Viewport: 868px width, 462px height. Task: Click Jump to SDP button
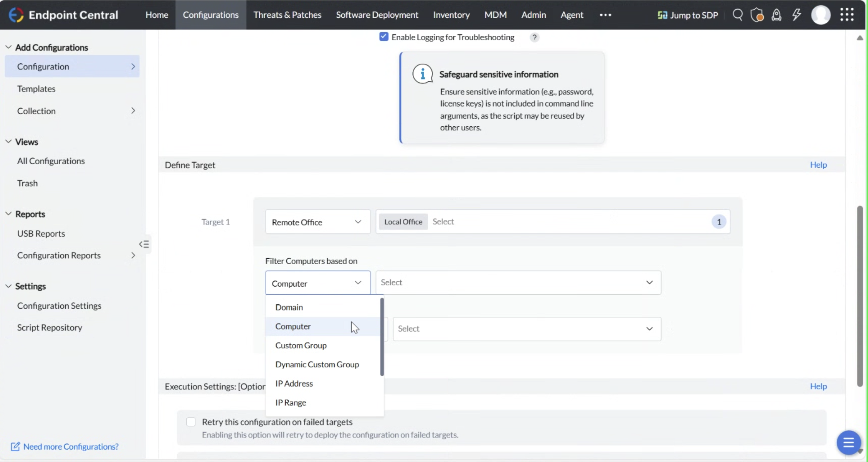pyautogui.click(x=688, y=15)
